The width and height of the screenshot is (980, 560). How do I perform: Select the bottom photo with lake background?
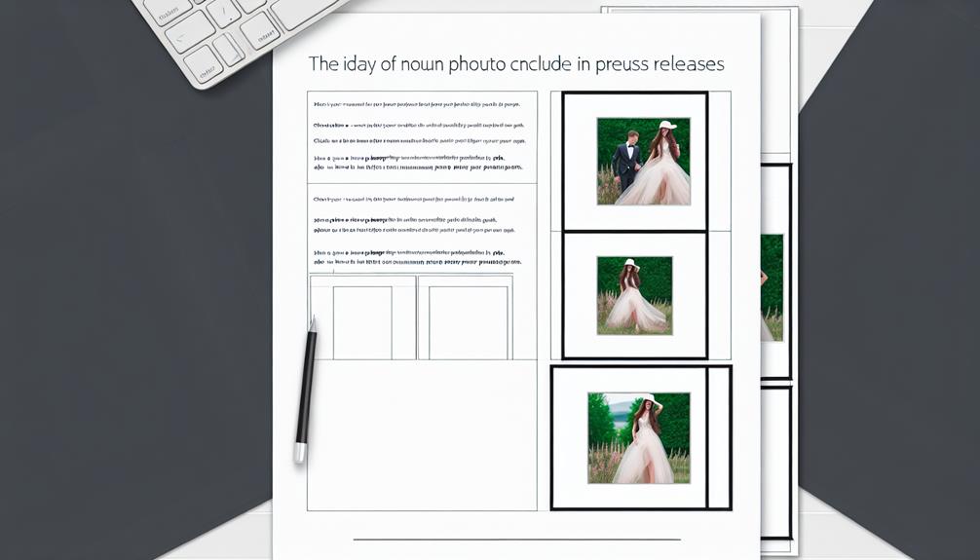(x=639, y=437)
